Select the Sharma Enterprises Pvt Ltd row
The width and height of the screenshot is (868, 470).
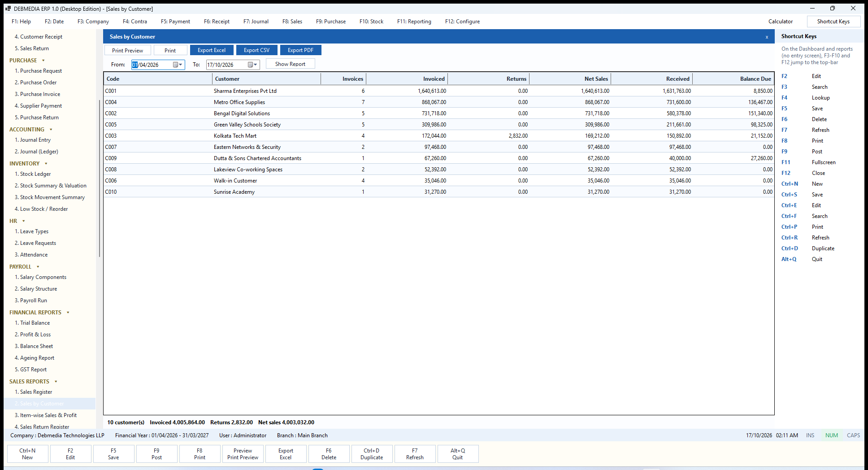[x=438, y=91]
